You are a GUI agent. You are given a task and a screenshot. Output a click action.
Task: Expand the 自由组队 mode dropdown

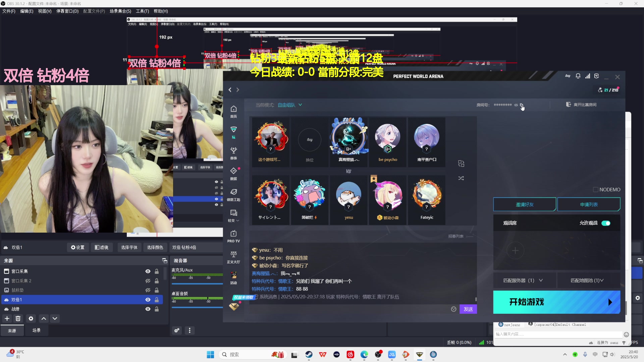coord(290,105)
